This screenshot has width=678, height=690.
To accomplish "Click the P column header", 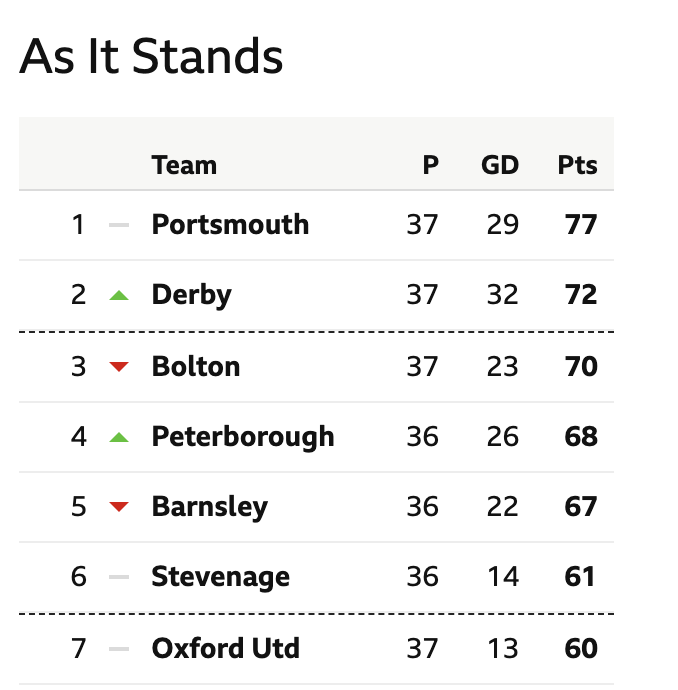I will click(x=431, y=165).
